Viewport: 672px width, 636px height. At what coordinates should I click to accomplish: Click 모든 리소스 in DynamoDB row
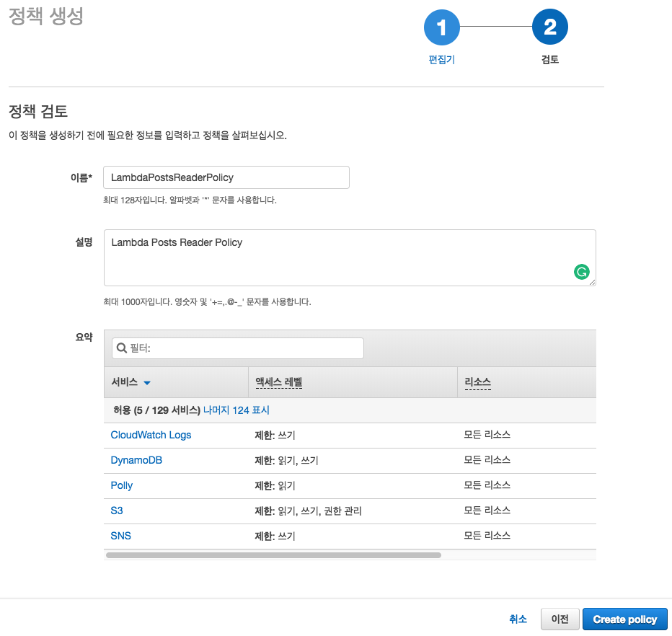click(487, 460)
